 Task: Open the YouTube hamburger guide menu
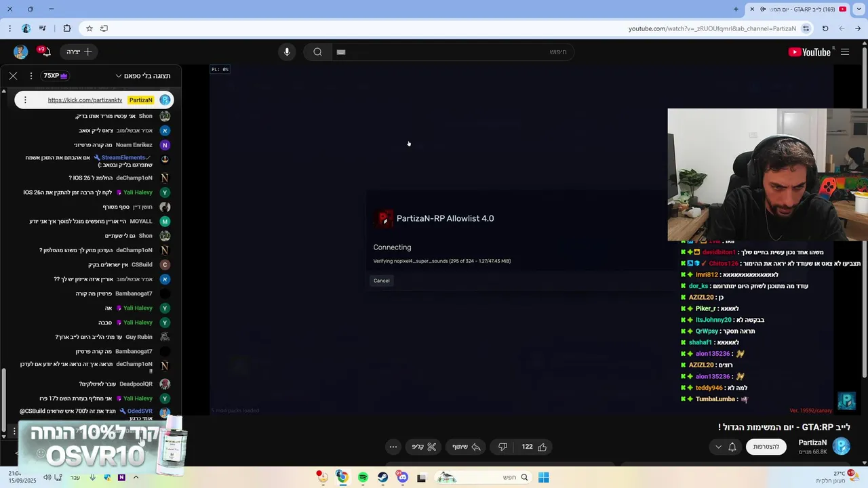tap(845, 52)
